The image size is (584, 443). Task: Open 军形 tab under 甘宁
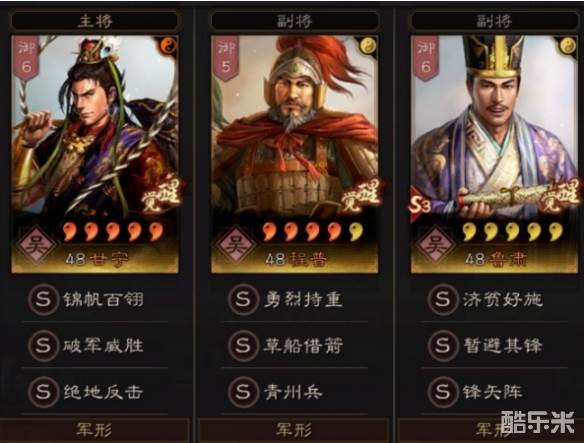95,430
